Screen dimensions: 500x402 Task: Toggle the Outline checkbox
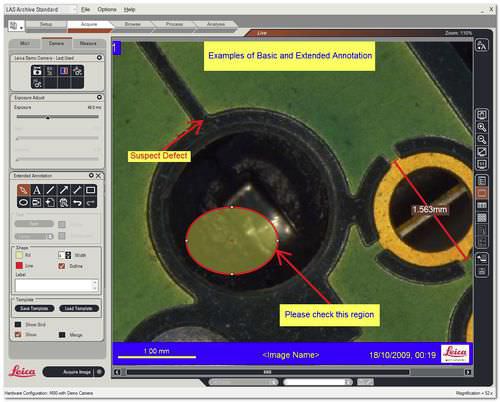(62, 266)
